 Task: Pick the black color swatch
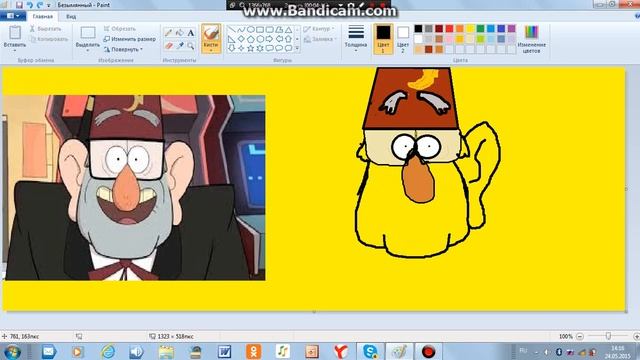[x=418, y=29]
